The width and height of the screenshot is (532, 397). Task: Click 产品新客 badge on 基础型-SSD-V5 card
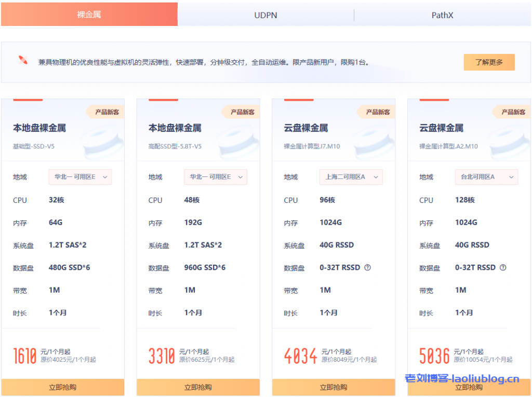(106, 112)
